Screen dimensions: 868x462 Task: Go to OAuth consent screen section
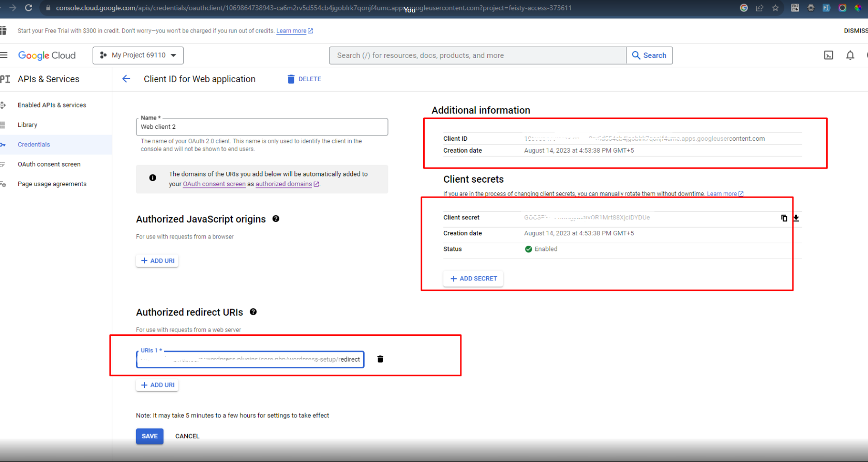pos(49,164)
